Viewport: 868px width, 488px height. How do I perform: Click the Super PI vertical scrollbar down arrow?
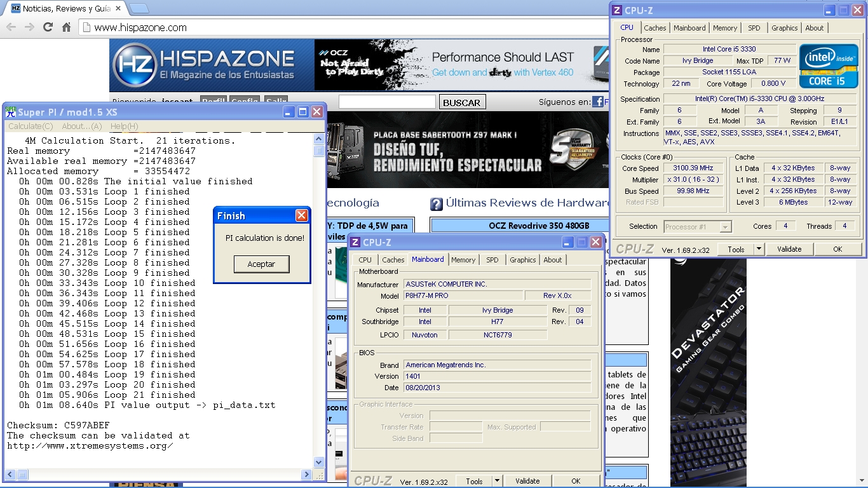pos(319,462)
